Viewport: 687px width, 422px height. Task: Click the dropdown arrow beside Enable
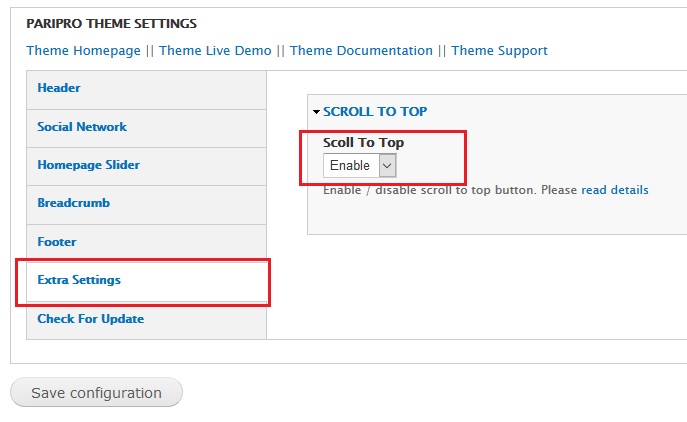click(x=387, y=165)
